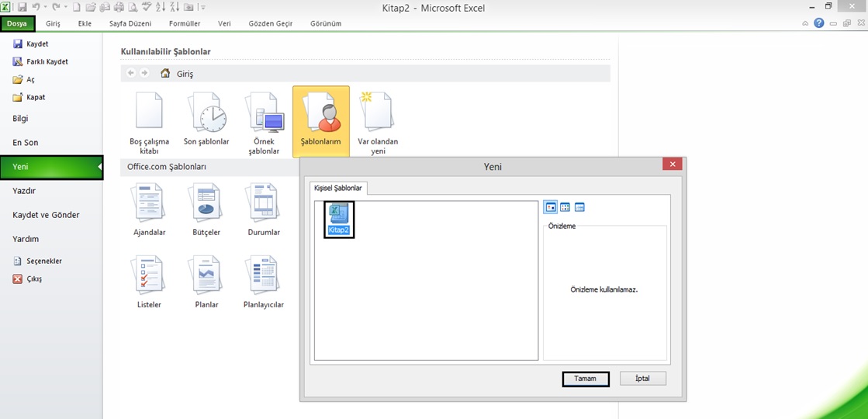Image resolution: width=868 pixels, height=419 pixels.
Task: Click Farklı Kaydet in the sidebar
Action: click(40, 62)
